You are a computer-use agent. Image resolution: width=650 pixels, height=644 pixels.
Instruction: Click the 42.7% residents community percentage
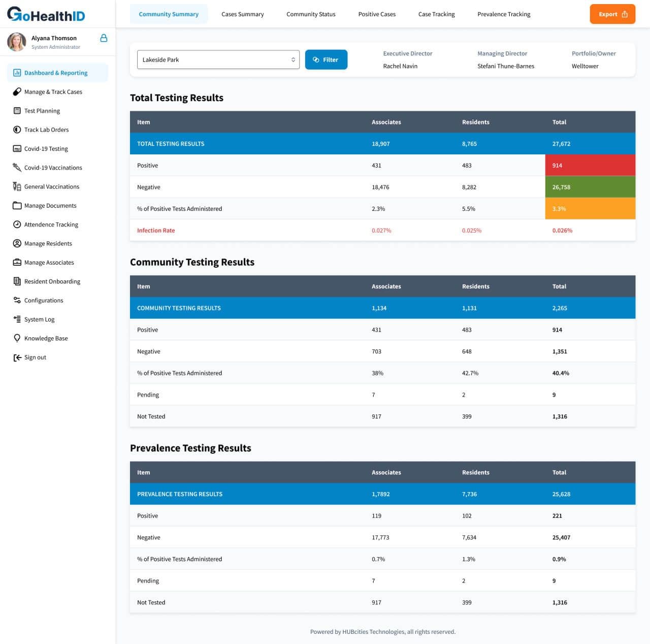coord(470,373)
